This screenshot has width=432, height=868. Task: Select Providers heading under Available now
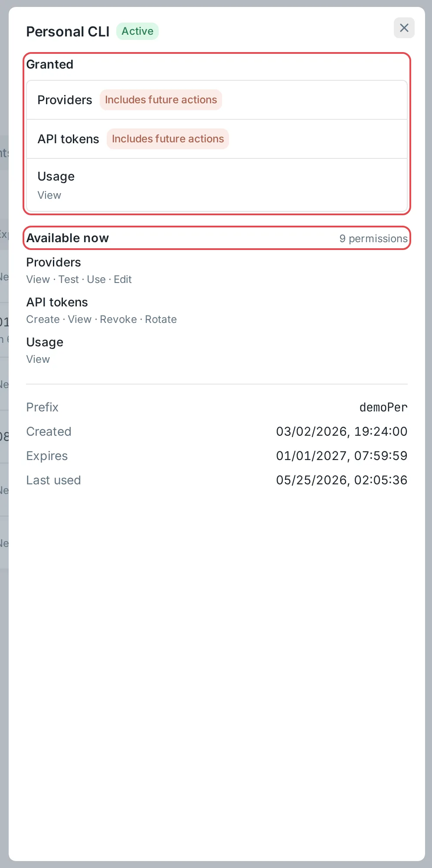(54, 262)
